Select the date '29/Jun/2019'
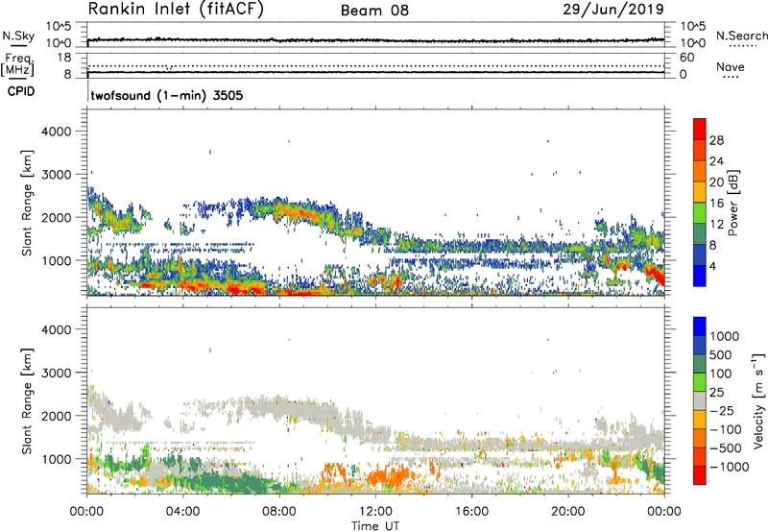 [x=613, y=9]
